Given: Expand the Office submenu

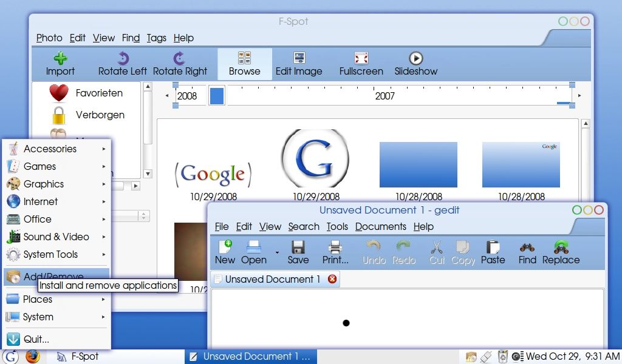Looking at the screenshot, I should [x=56, y=219].
